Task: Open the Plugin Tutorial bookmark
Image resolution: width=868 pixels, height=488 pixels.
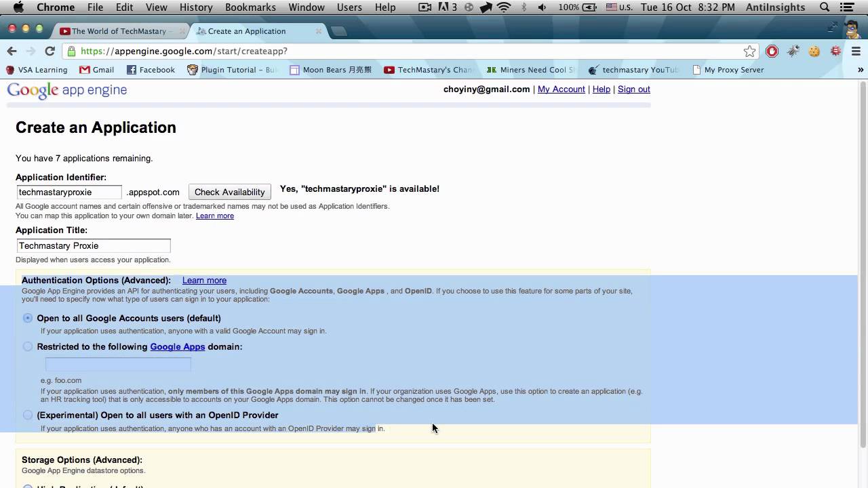Action: coord(233,70)
